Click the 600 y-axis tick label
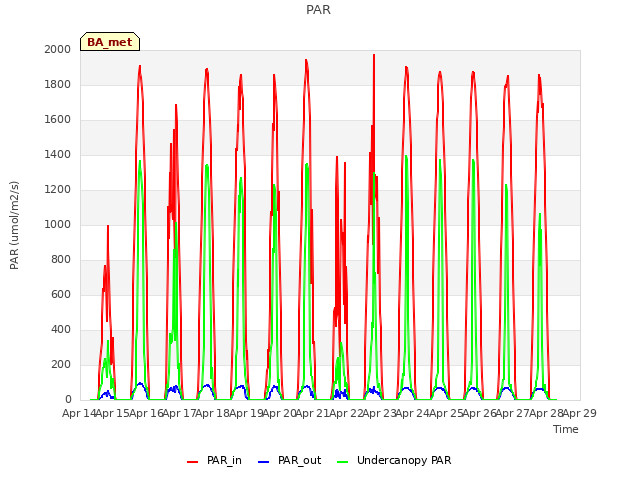The image size is (640, 480). 61,294
